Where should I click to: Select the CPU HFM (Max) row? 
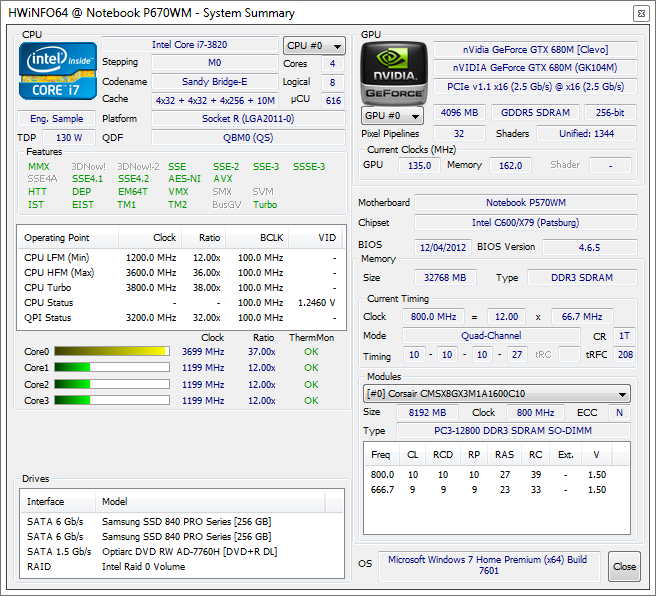182,273
